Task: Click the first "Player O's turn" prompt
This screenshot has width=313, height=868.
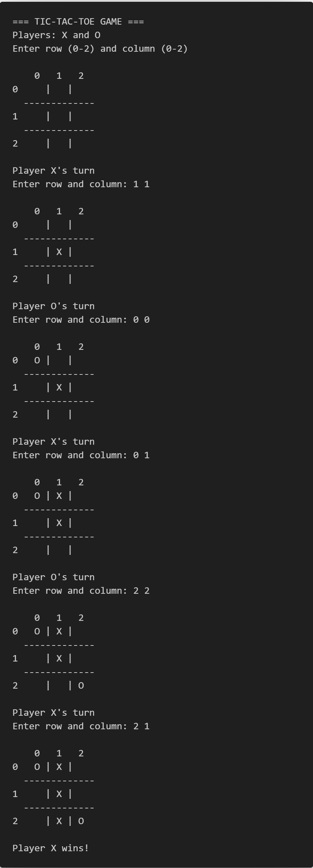Action: point(53,306)
